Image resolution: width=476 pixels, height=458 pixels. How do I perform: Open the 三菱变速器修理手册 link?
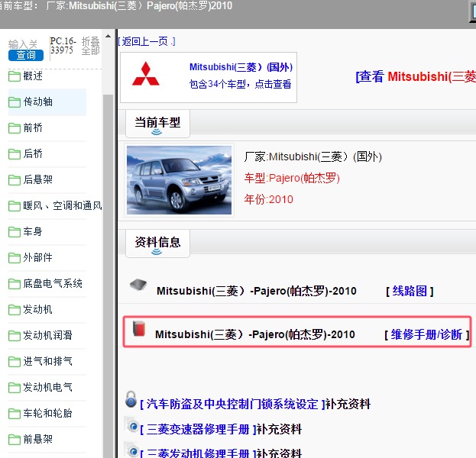point(198,430)
